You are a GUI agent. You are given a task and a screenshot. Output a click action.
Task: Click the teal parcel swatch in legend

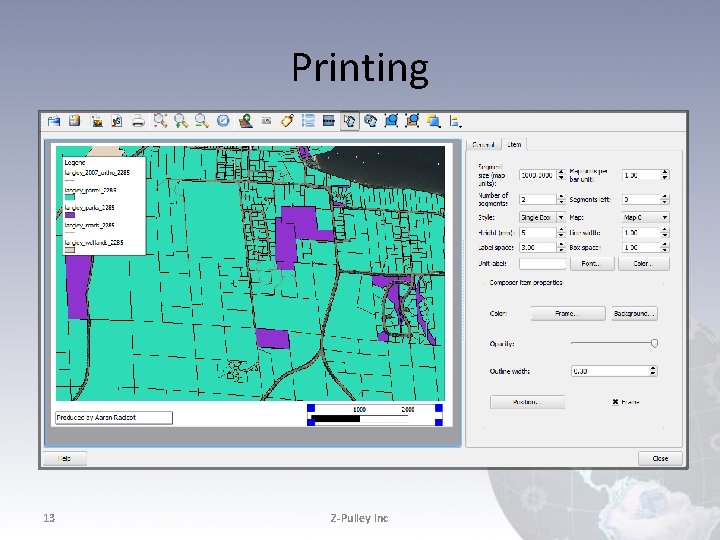pyautogui.click(x=69, y=197)
